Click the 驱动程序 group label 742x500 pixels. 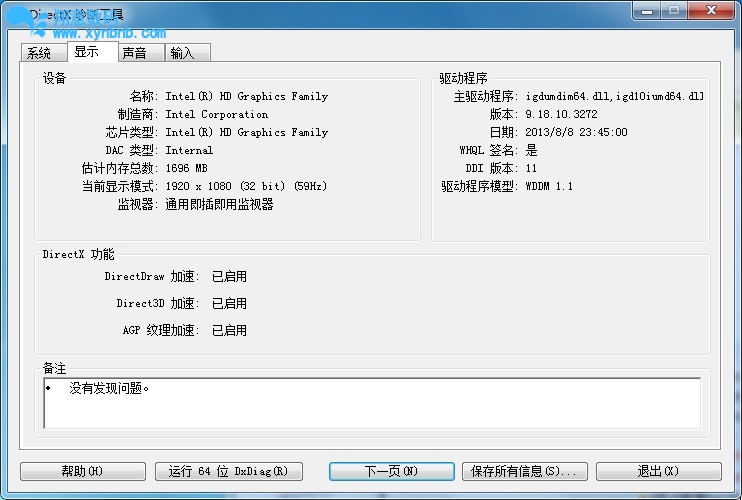click(463, 78)
